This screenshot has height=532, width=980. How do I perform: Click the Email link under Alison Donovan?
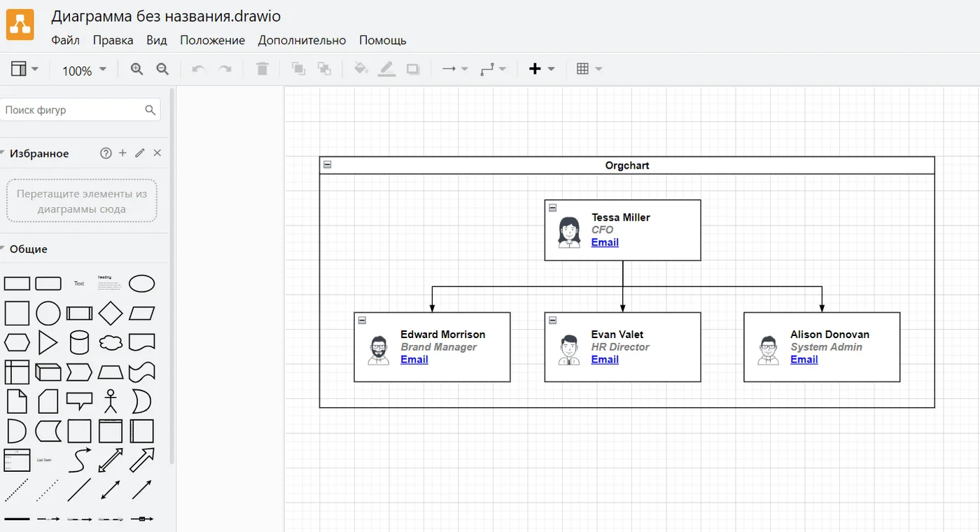click(804, 360)
